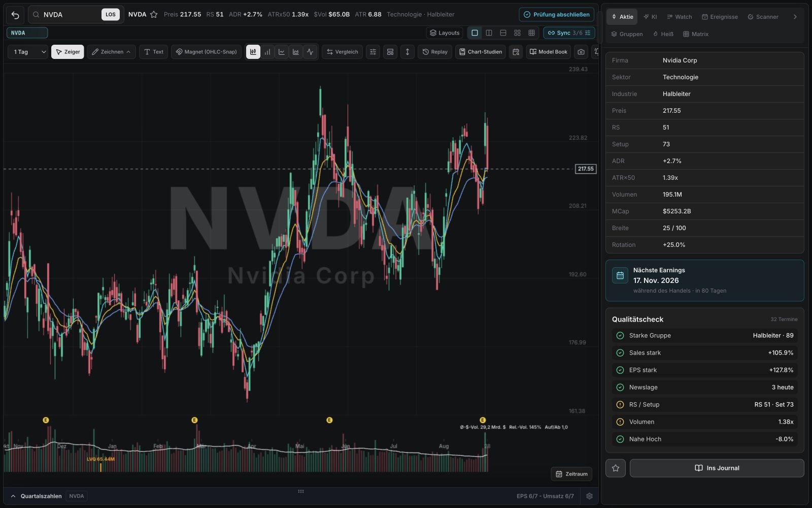Click the Starke Gruppe quality row
This screenshot has width=812, height=508.
pos(704,336)
